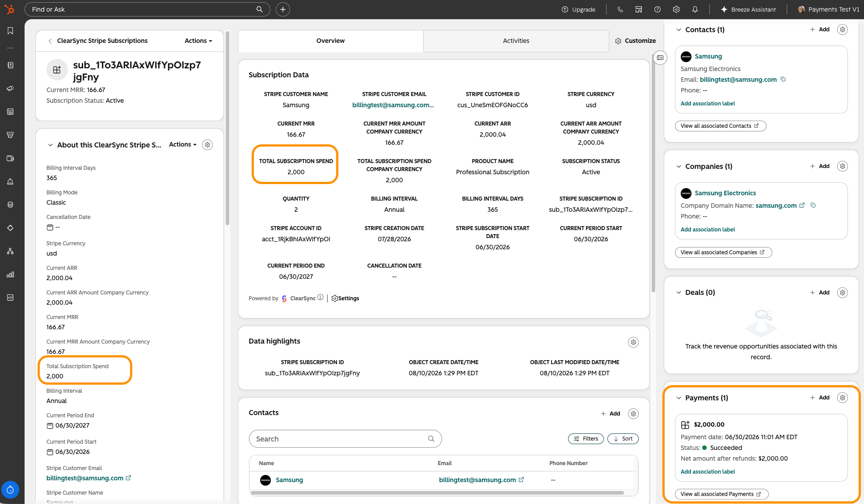Collapse the Contacts (1) sidebar card

click(x=679, y=29)
